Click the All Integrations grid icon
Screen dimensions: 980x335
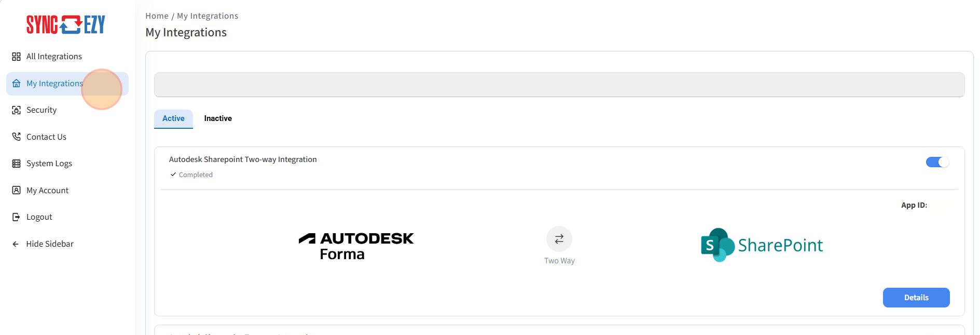pyautogui.click(x=17, y=57)
